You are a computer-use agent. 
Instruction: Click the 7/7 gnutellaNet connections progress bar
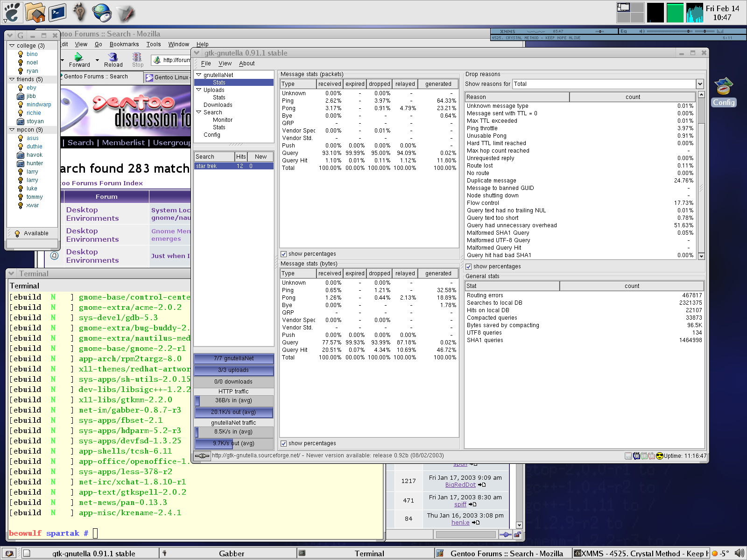click(234, 358)
